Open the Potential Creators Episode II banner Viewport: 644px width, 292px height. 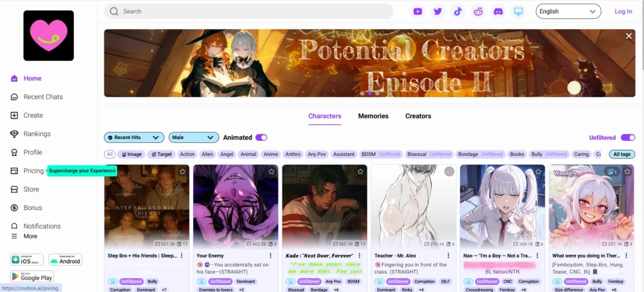click(x=370, y=63)
